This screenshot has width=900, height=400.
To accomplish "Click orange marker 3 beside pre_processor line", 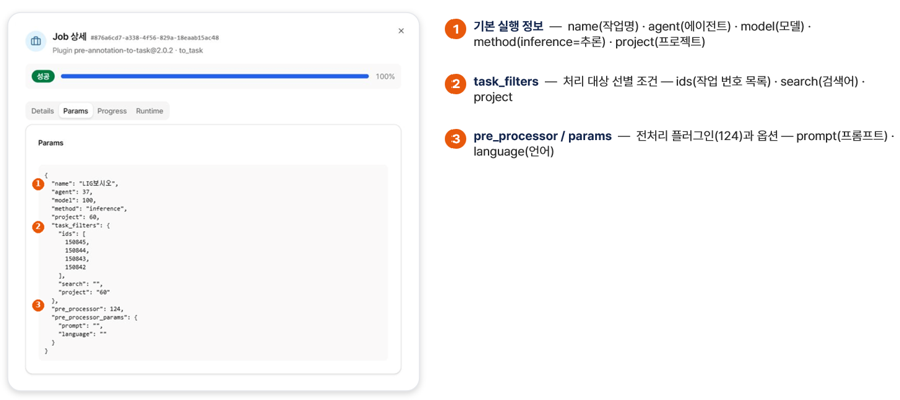I will pos(38,305).
